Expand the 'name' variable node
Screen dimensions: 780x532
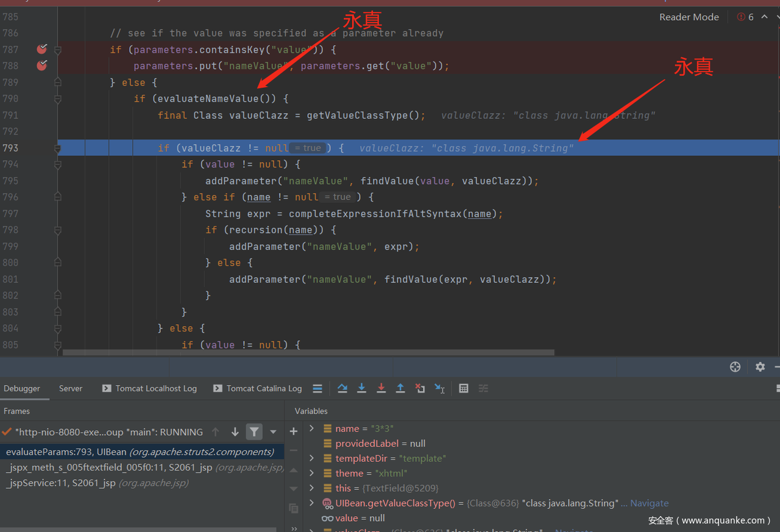point(312,428)
